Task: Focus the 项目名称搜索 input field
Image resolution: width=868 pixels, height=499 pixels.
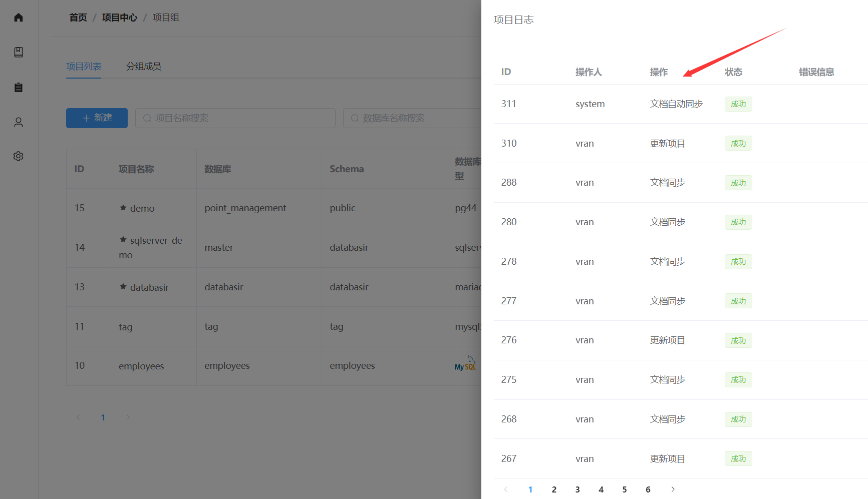Action: click(235, 118)
